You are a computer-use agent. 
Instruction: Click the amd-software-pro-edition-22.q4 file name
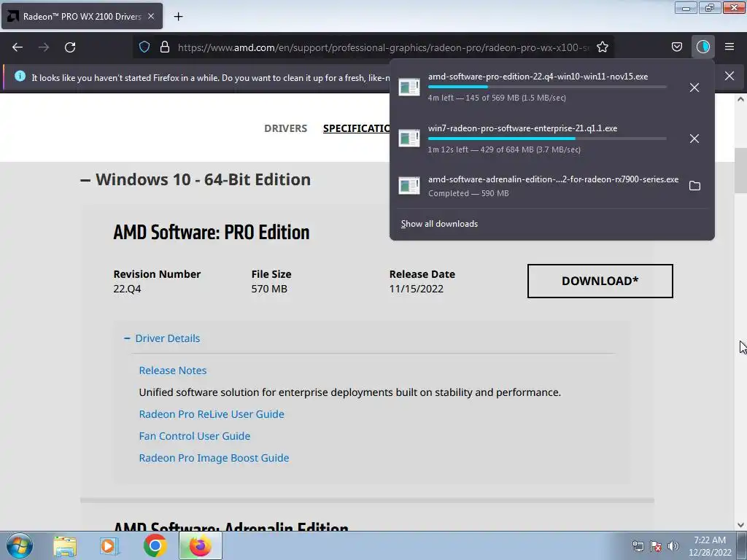point(538,77)
